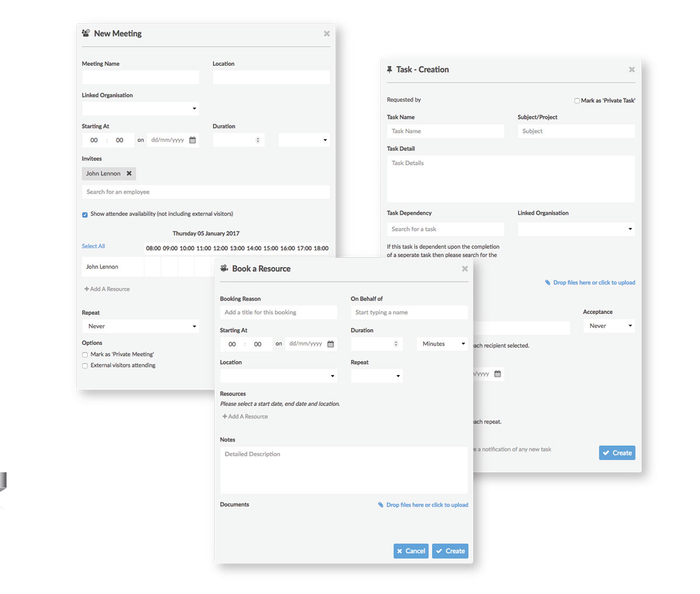The image size is (700, 594).
Task: Expand the Repeat dropdown in New Meeting
Action: [x=141, y=326]
